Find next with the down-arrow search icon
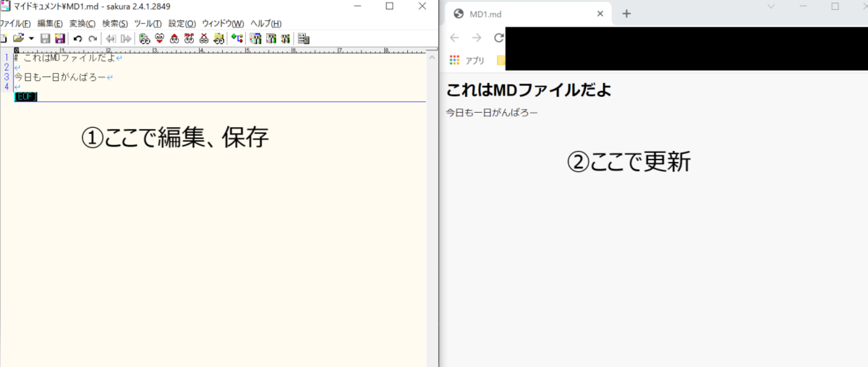 click(159, 38)
